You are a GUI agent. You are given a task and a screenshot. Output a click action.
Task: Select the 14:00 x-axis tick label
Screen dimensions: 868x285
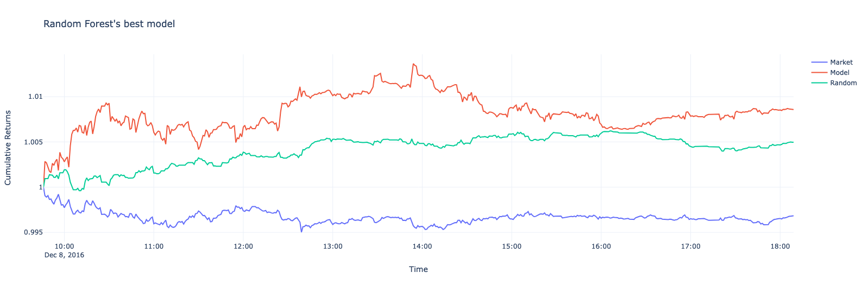[422, 246]
